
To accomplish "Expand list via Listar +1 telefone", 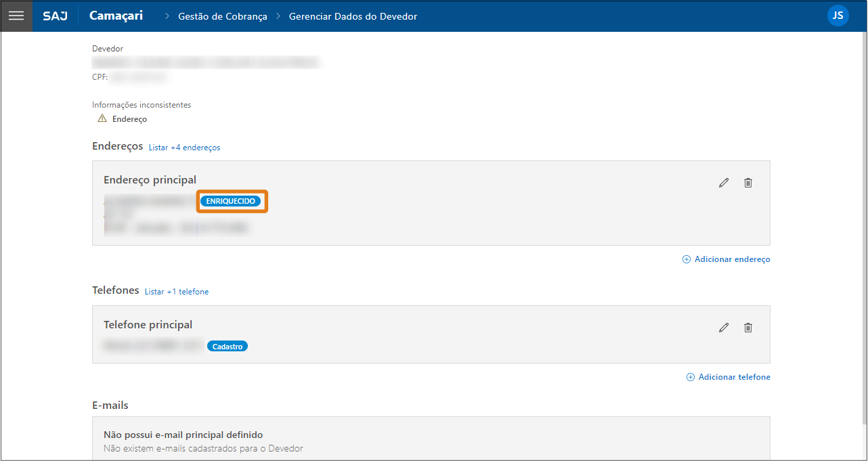I will point(177,292).
